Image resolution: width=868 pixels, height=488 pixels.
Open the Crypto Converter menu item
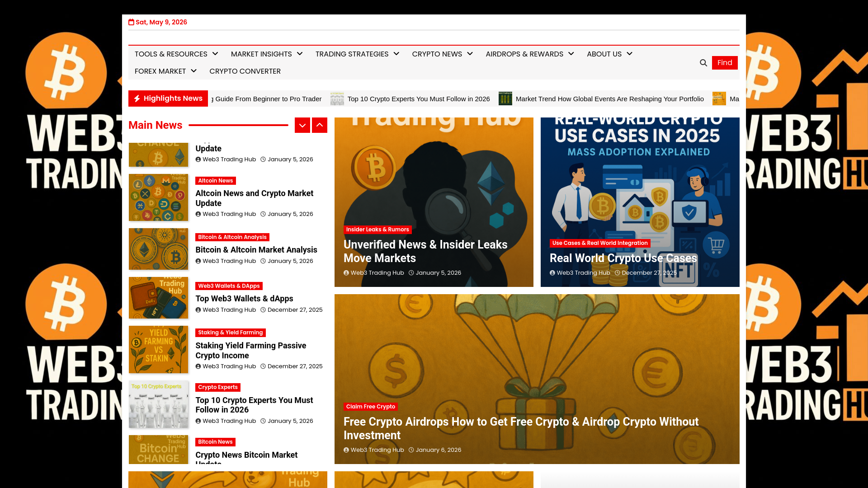pos(245,71)
